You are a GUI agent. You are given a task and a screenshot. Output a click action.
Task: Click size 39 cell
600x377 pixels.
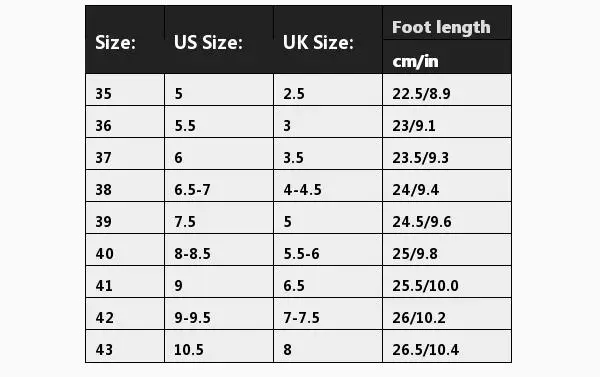[x=125, y=218]
